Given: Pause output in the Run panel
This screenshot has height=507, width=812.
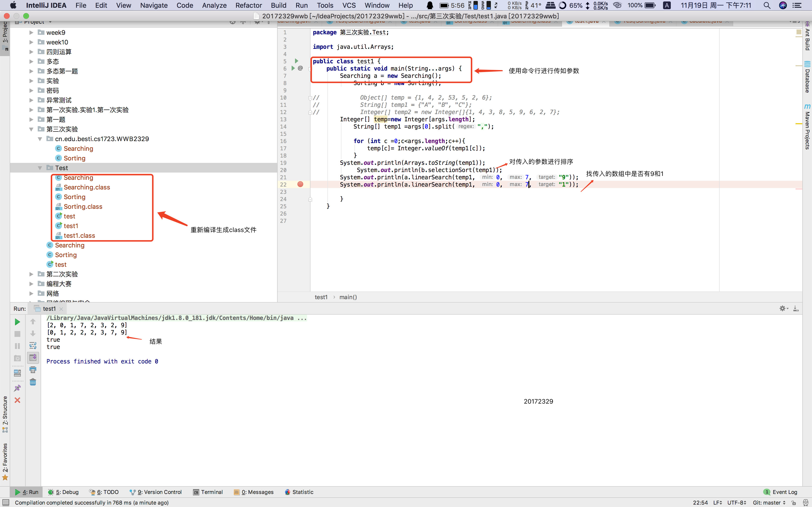Looking at the screenshot, I should click(x=17, y=346).
